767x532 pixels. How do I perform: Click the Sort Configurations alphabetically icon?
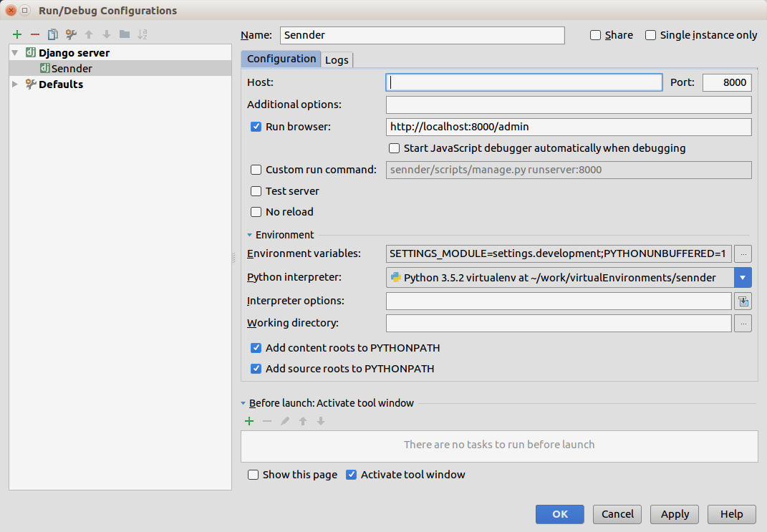click(x=143, y=34)
